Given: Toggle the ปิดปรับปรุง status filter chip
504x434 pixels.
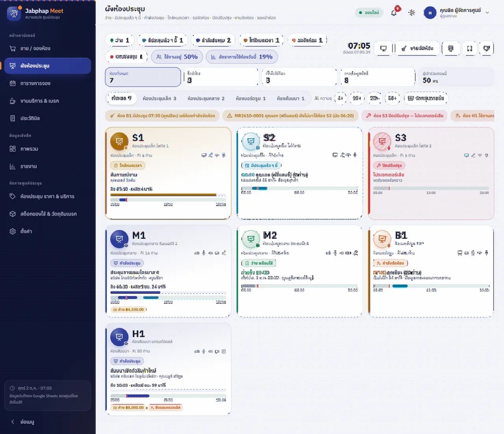Looking at the screenshot, I should coord(126,57).
